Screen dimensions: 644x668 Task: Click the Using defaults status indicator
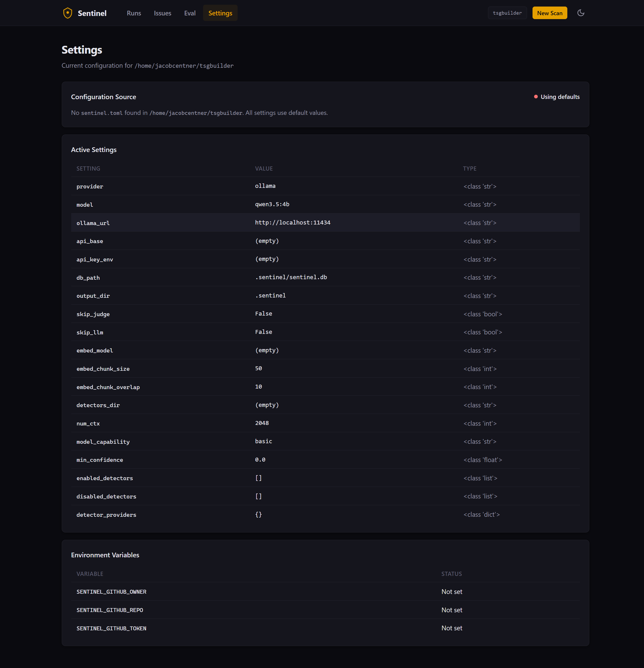[556, 97]
